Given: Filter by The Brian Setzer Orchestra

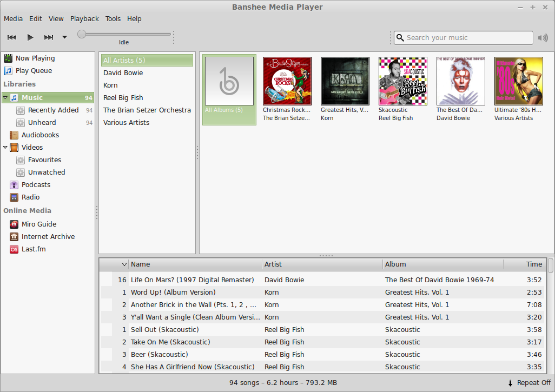Looking at the screenshot, I should tap(147, 110).
